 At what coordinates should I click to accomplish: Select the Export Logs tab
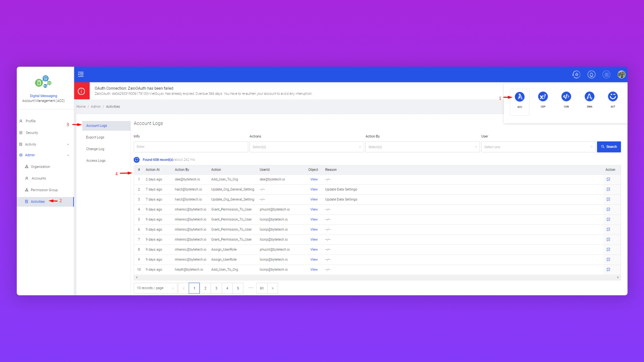[x=95, y=137]
